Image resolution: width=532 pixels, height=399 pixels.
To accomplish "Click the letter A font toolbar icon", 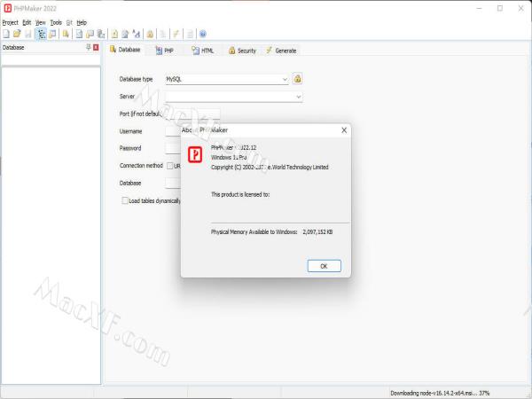I will (x=137, y=34).
